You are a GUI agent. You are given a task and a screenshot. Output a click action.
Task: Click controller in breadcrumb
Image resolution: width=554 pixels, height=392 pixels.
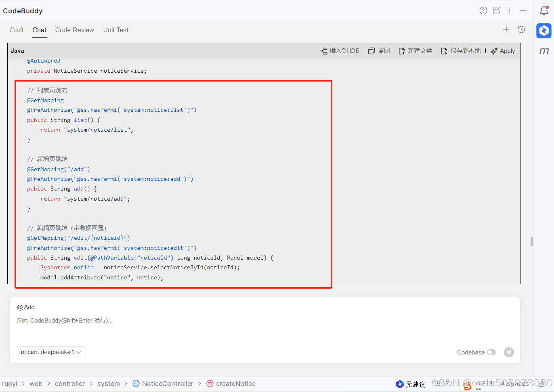pos(70,384)
